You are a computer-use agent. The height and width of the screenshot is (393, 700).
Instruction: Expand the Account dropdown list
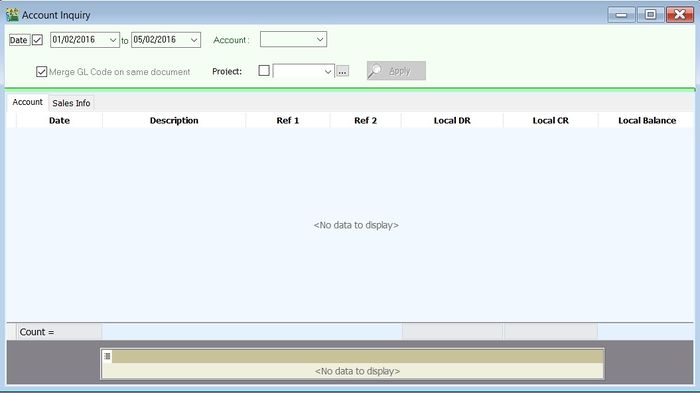pyautogui.click(x=320, y=39)
